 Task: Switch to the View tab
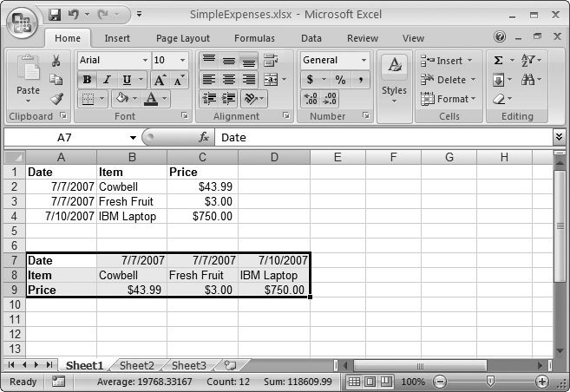(413, 38)
